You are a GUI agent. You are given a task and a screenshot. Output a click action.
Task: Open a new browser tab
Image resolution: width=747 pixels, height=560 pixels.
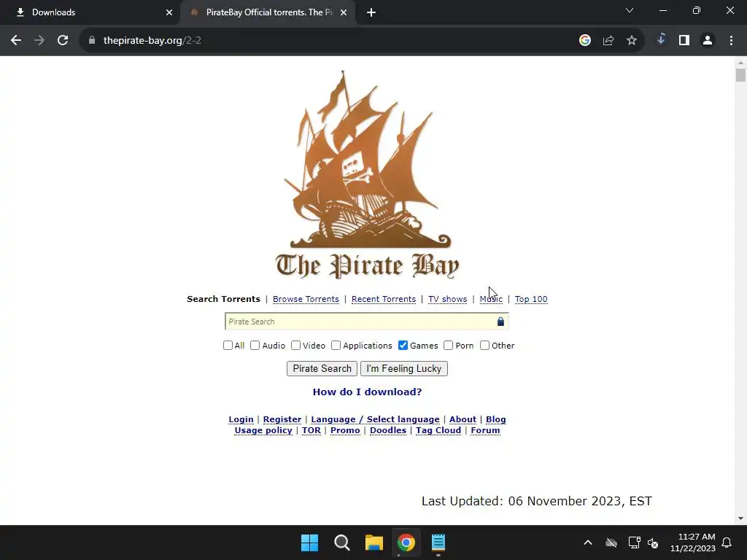(371, 13)
